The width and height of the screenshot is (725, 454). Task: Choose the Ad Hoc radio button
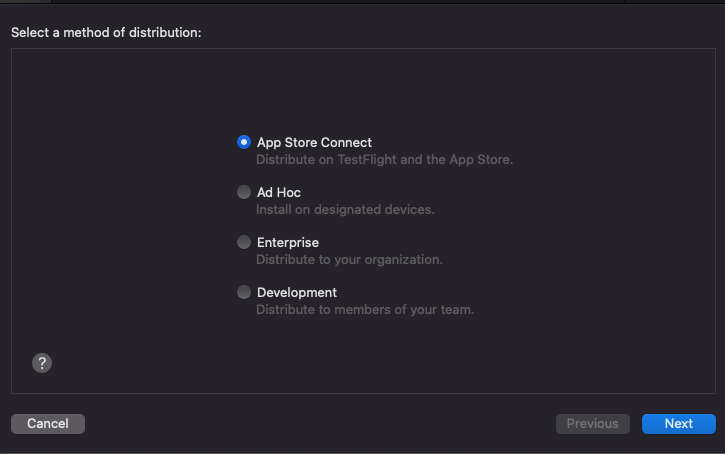coord(244,192)
